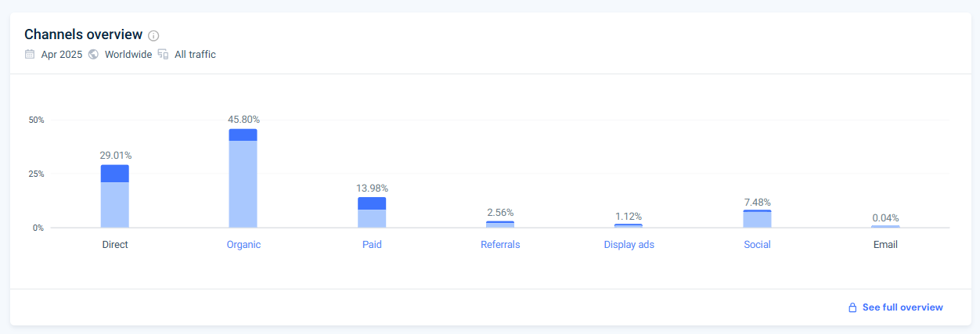The image size is (980, 334).
Task: Click the Email channel label
Action: 885,244
